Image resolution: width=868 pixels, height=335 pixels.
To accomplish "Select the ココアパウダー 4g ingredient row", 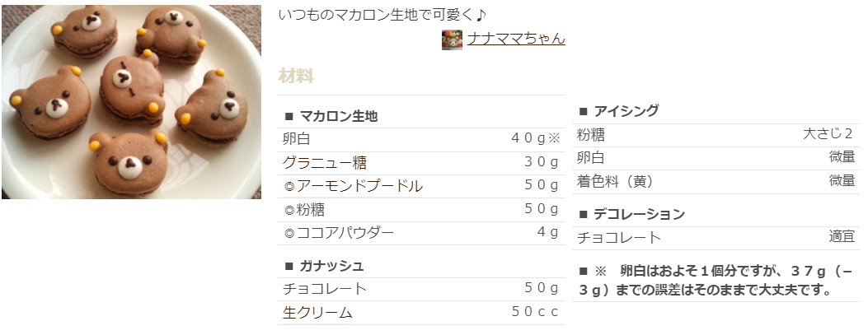I will point(421,233).
